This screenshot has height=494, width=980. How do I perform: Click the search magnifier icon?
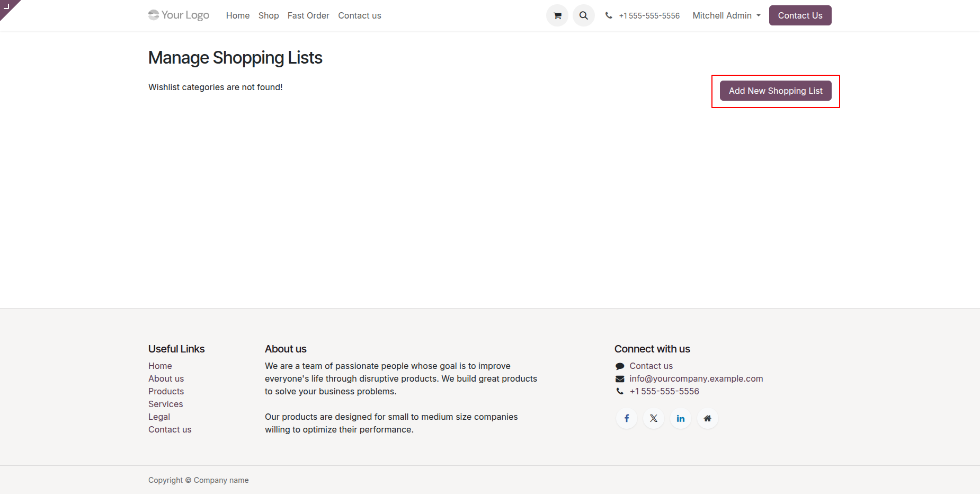pyautogui.click(x=584, y=16)
